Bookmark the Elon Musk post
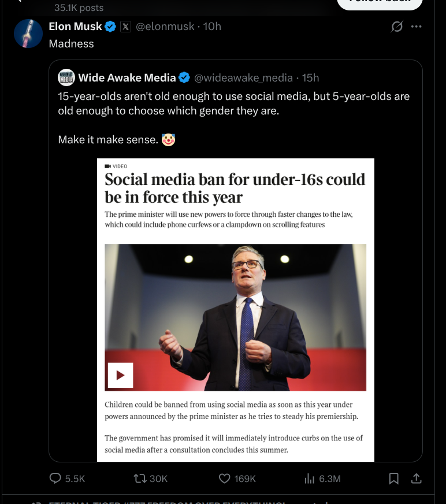446x504 pixels. coord(394,479)
